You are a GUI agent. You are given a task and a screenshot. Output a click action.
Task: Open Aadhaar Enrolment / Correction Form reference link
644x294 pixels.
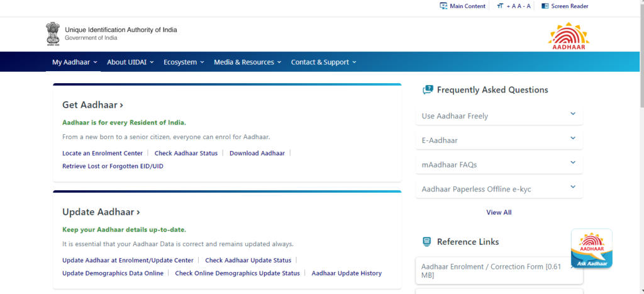(499, 271)
